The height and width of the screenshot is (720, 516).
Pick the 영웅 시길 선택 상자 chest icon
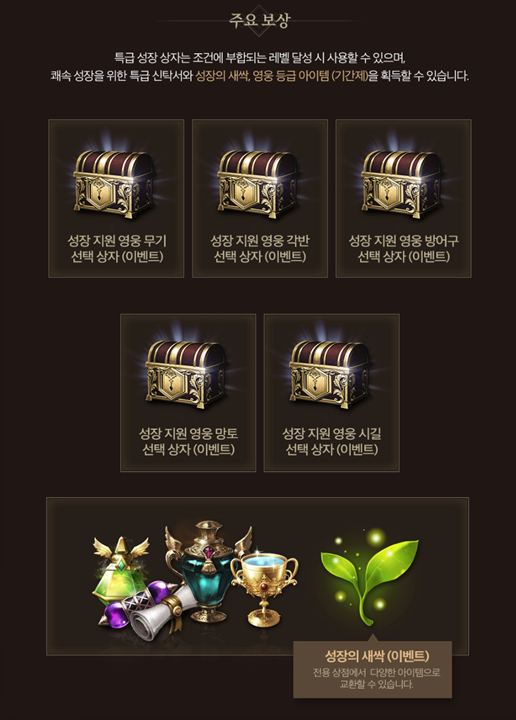pos(331,374)
